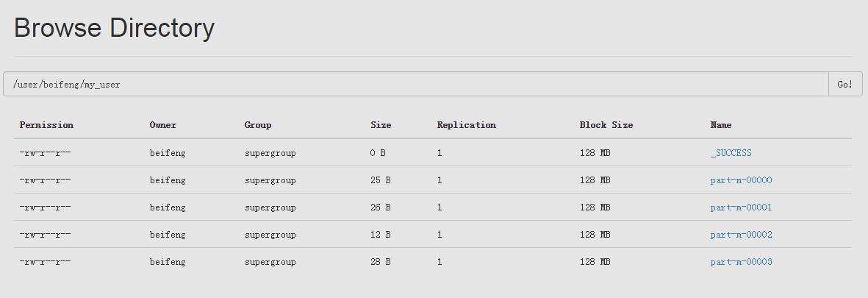Screen dimensions: 868x298
Task: Click the 26 B size cell
Action: [380, 207]
